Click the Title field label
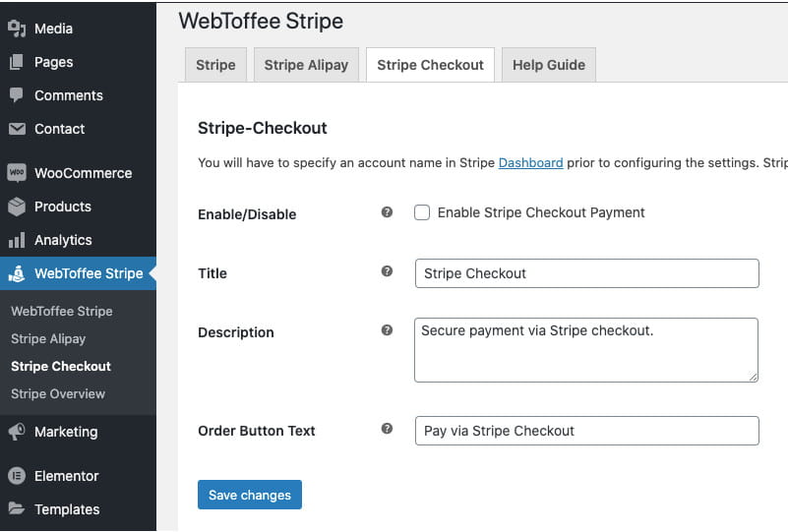788x532 pixels. (x=212, y=273)
